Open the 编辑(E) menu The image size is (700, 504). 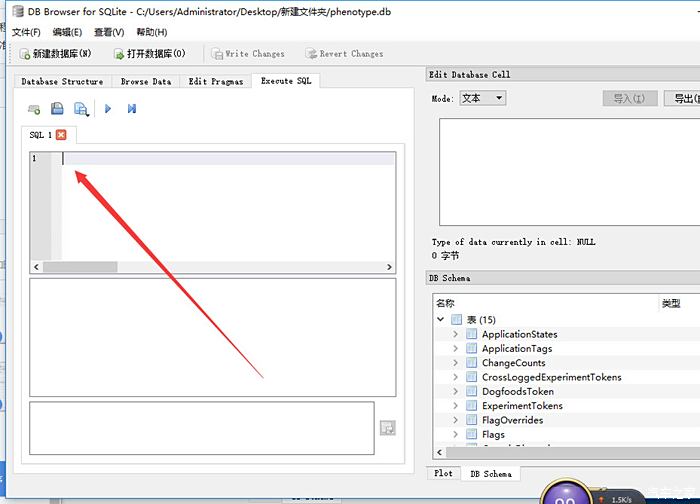tap(67, 32)
